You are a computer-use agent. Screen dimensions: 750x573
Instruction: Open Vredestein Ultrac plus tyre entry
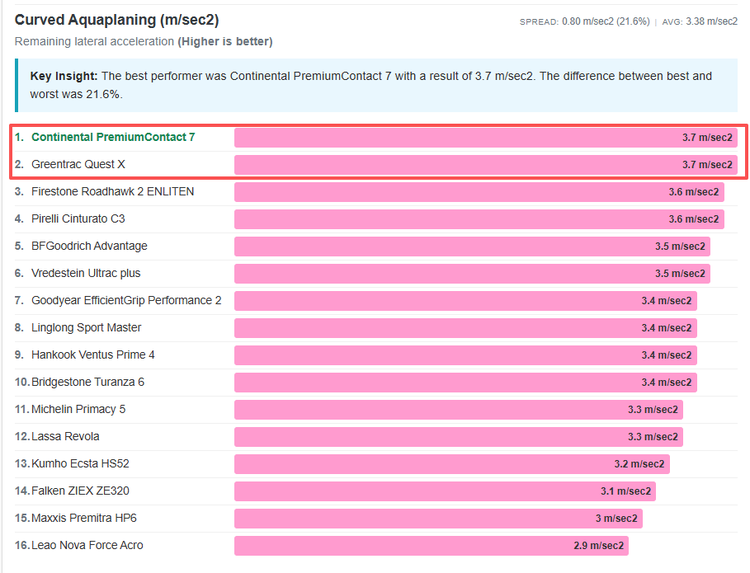tap(86, 274)
